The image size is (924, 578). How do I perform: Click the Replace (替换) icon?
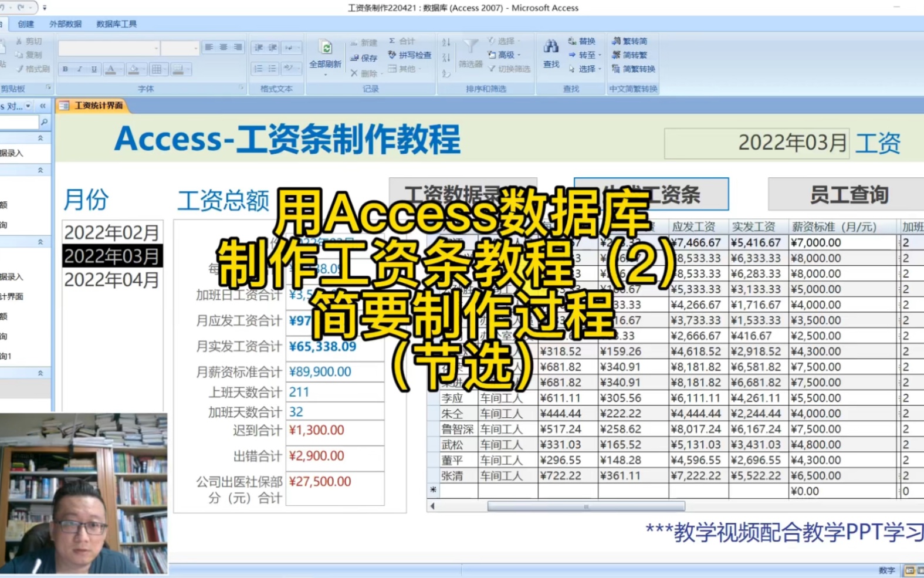coord(572,41)
